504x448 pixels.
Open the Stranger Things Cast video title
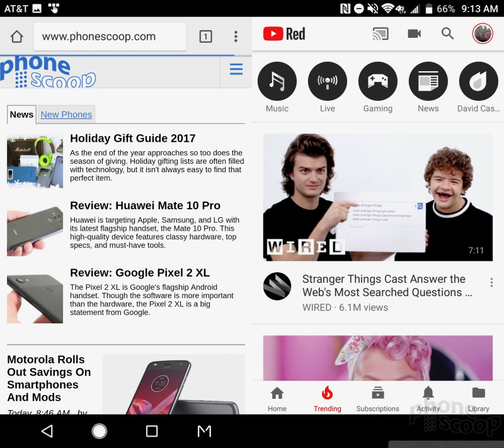coord(387,285)
